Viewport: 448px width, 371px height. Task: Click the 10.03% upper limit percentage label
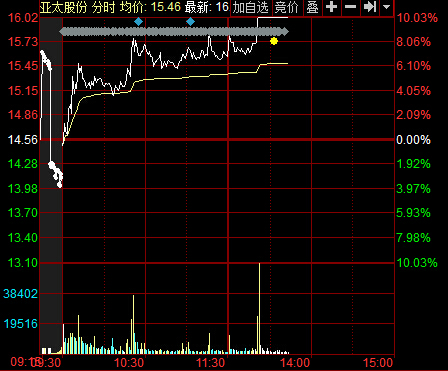417,18
